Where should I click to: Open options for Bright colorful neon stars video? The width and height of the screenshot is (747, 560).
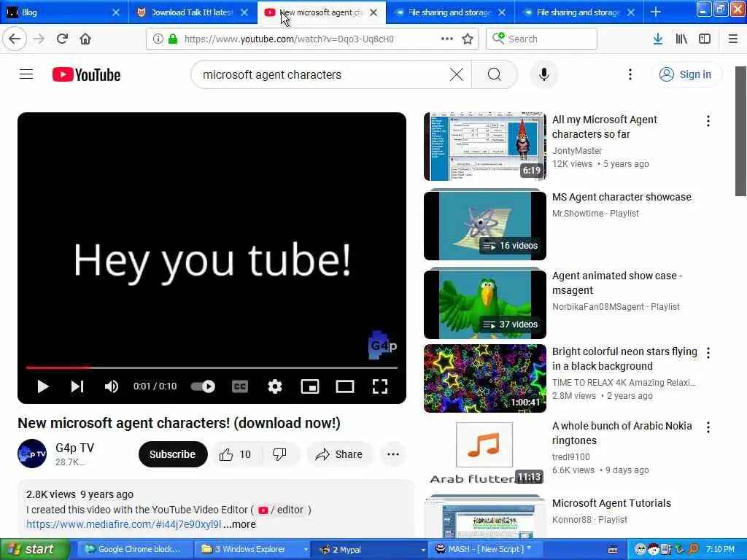[x=708, y=353]
